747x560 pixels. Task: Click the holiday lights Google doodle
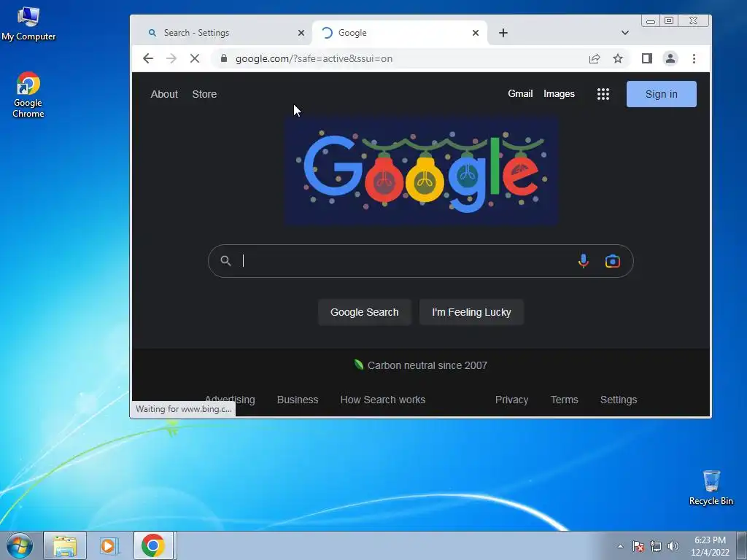click(421, 171)
